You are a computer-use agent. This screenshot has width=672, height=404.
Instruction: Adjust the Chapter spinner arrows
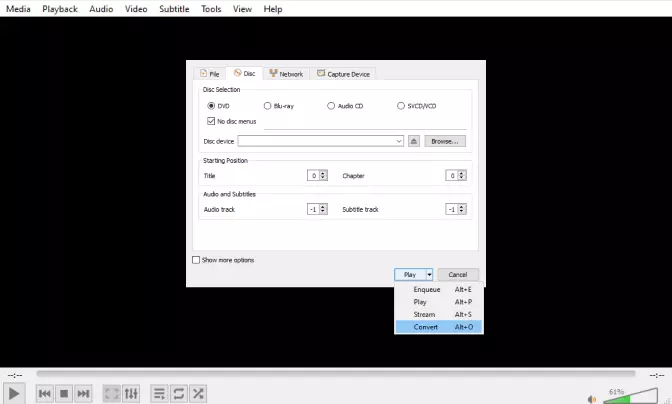(x=462, y=175)
